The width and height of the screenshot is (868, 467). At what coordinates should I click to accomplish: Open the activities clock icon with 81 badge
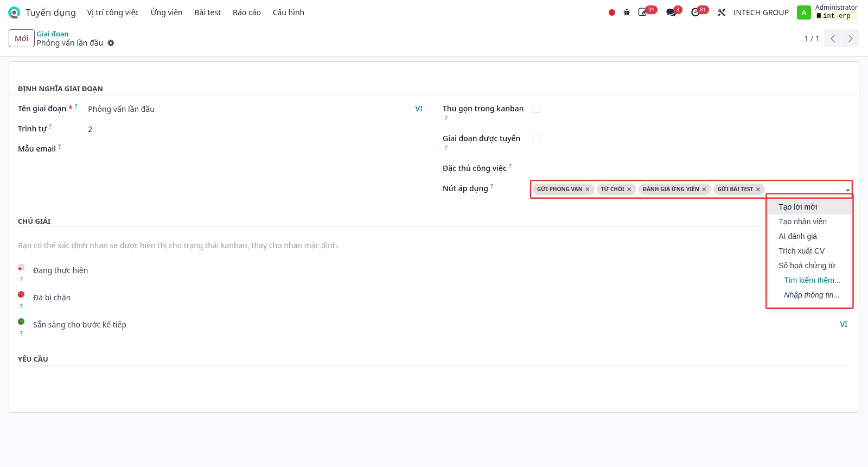tap(695, 12)
